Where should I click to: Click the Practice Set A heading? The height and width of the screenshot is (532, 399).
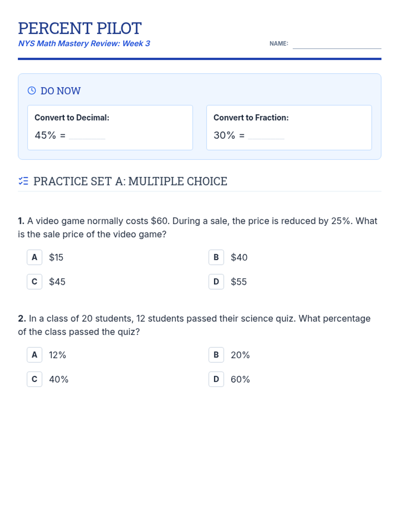(130, 181)
